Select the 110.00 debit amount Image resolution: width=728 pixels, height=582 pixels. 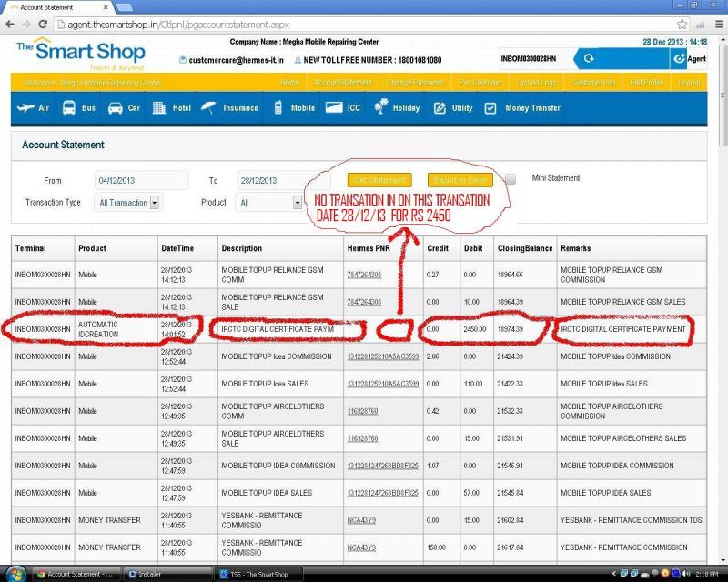(x=471, y=384)
